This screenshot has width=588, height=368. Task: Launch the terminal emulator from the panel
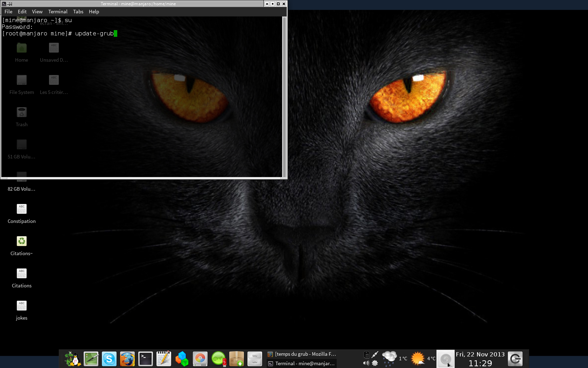click(x=146, y=359)
